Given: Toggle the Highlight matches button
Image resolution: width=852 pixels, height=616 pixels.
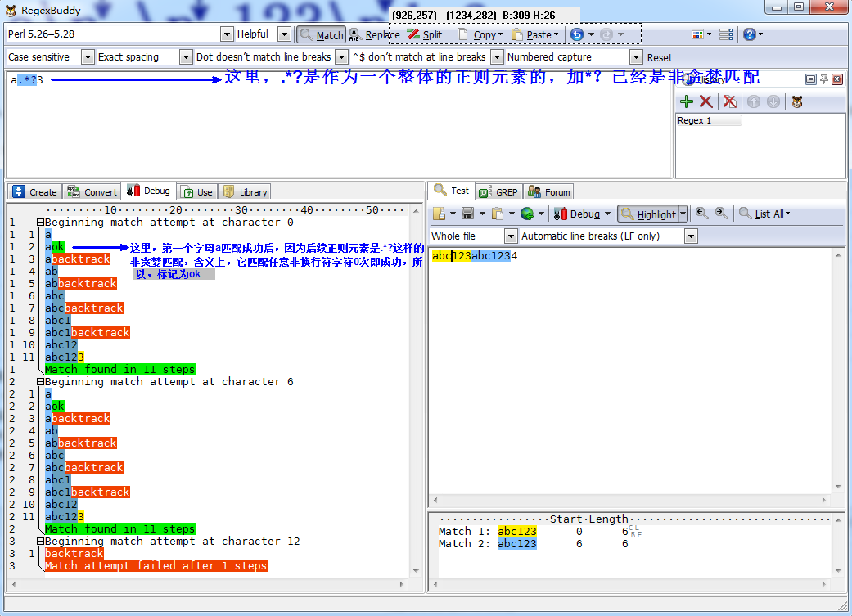Looking at the screenshot, I should 648,214.
